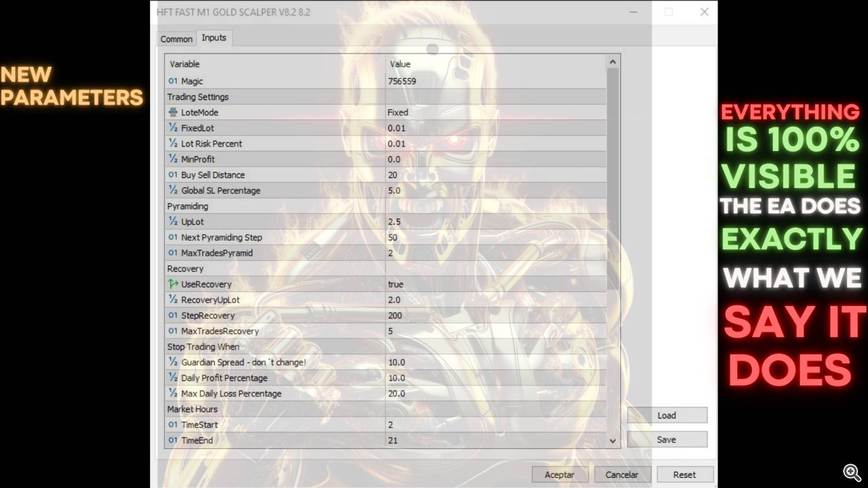The width and height of the screenshot is (868, 488).
Task: Edit the RecoveryUpLot value 2.0
Action: pos(496,300)
